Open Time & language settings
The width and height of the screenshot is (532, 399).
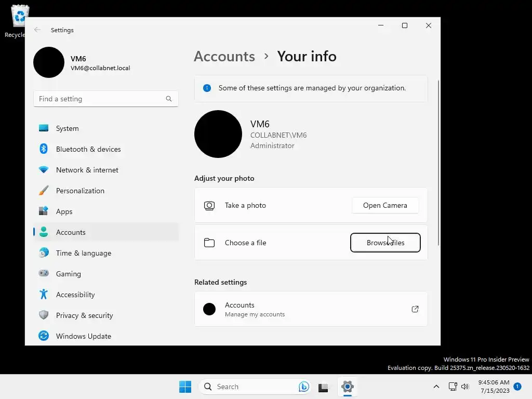106,253
